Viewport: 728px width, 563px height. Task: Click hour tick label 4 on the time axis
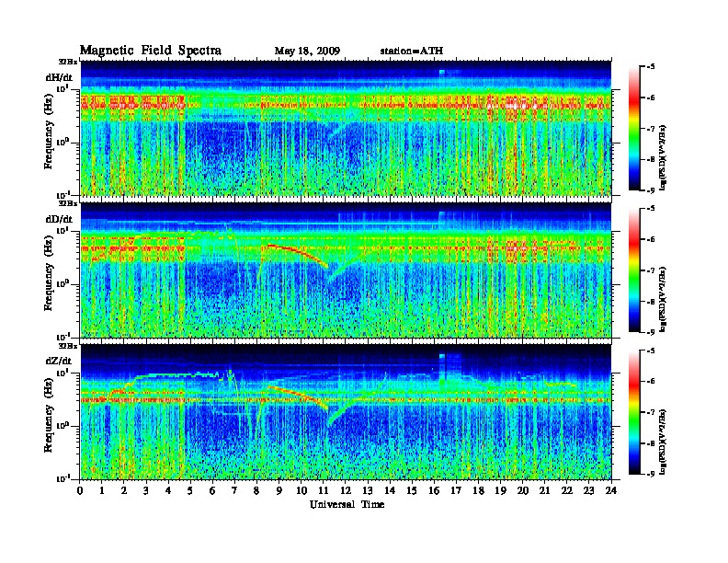click(168, 490)
